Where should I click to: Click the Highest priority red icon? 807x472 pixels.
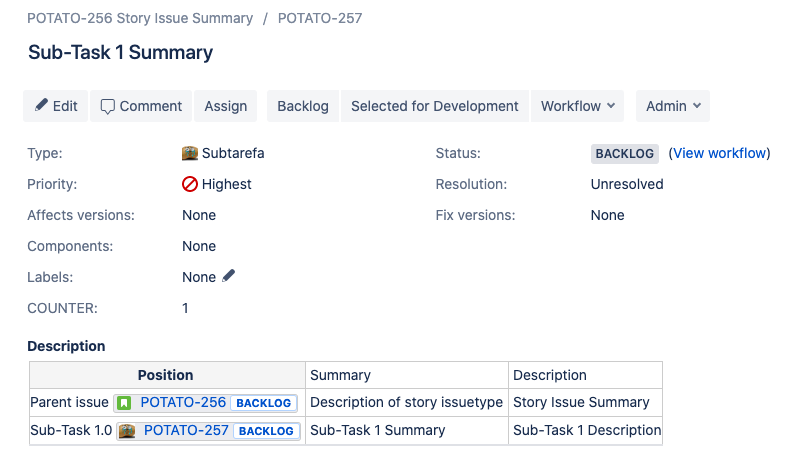[190, 184]
